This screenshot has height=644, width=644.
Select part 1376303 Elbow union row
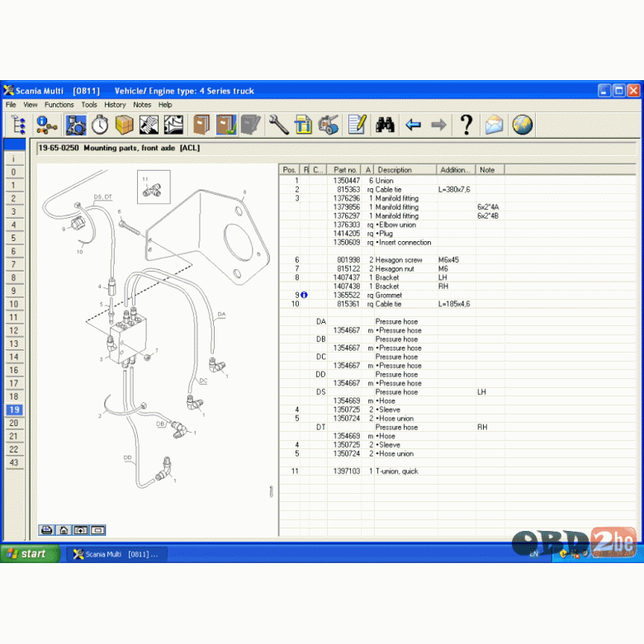457,225
